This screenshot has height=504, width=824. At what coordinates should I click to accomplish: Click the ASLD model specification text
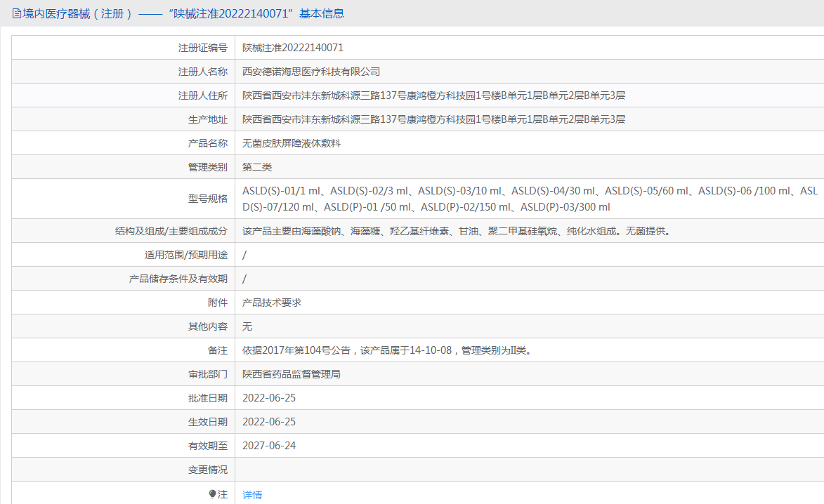pyautogui.click(x=530, y=199)
